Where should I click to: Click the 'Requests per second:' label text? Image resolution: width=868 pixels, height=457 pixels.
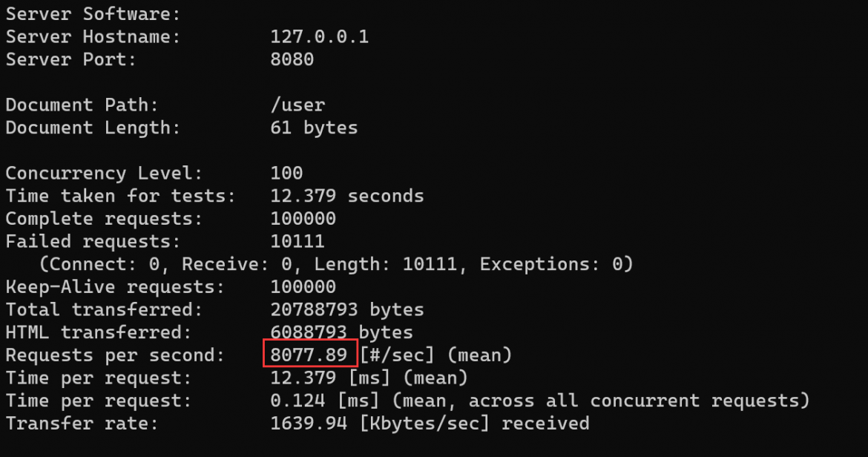coord(115,355)
